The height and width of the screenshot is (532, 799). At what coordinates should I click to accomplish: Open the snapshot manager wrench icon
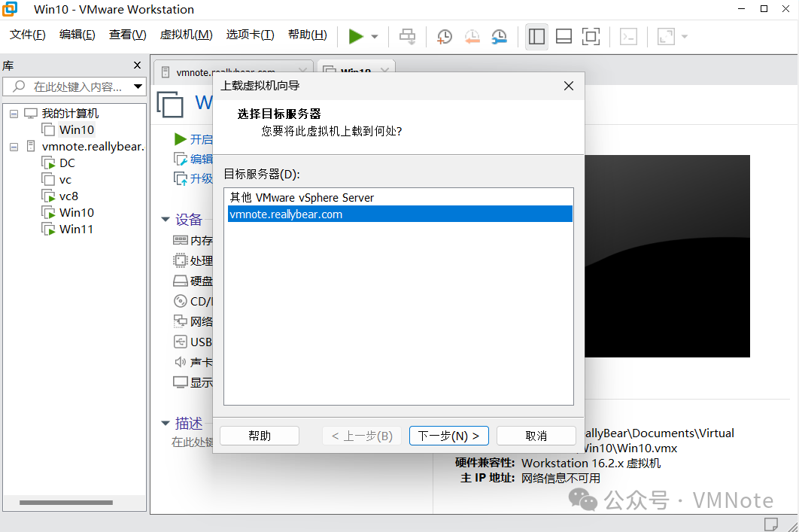point(500,37)
